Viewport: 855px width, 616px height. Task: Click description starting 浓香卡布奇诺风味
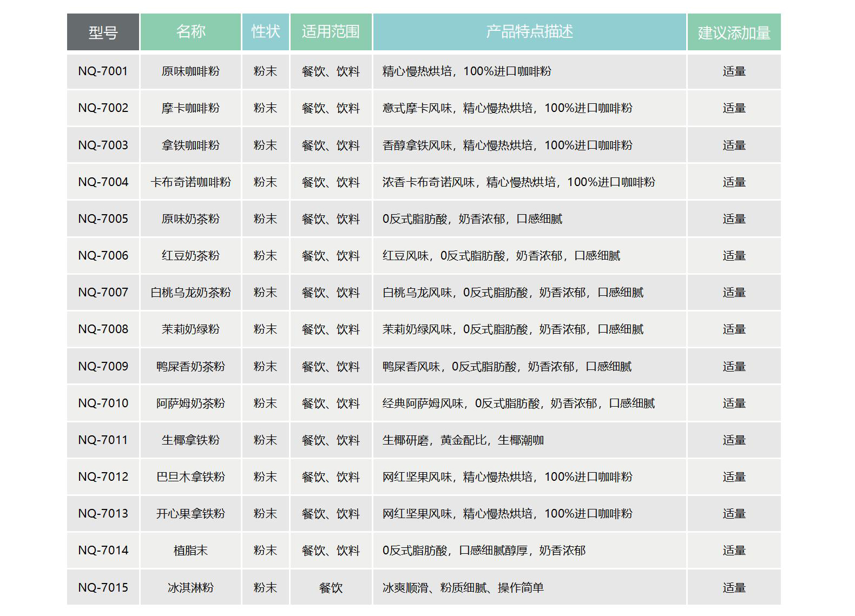[x=519, y=182]
